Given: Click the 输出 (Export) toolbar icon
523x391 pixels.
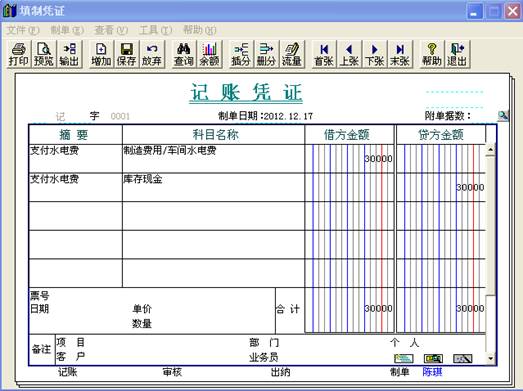Looking at the screenshot, I should [x=69, y=54].
